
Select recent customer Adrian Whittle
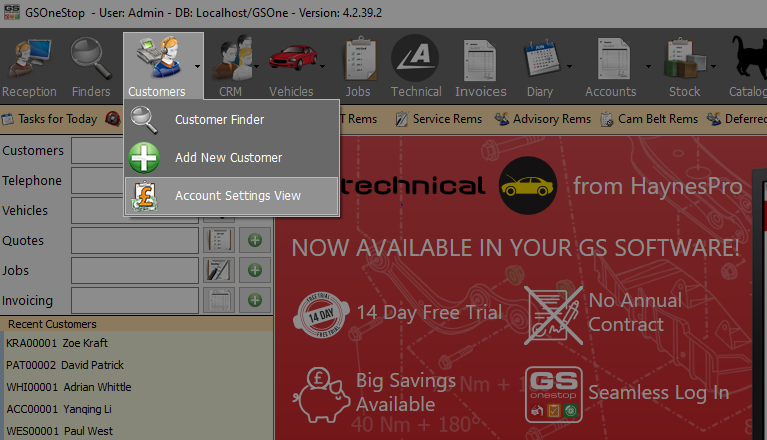pos(69,387)
